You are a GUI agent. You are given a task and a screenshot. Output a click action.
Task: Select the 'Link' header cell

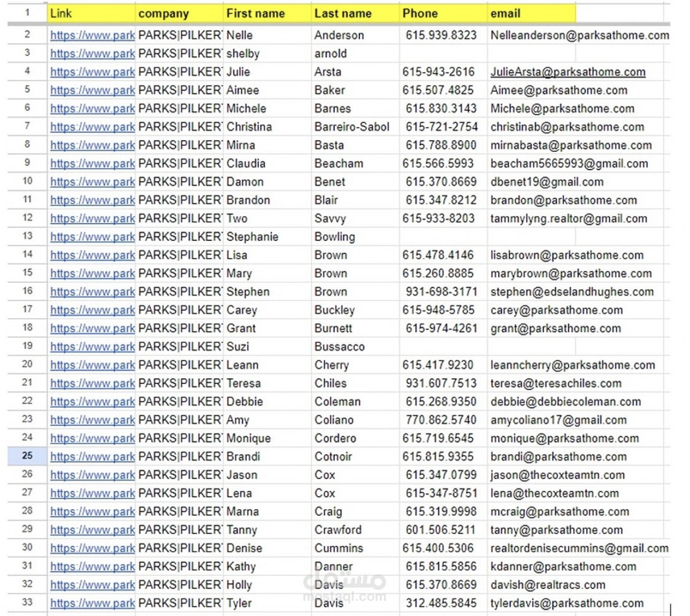pos(91,13)
